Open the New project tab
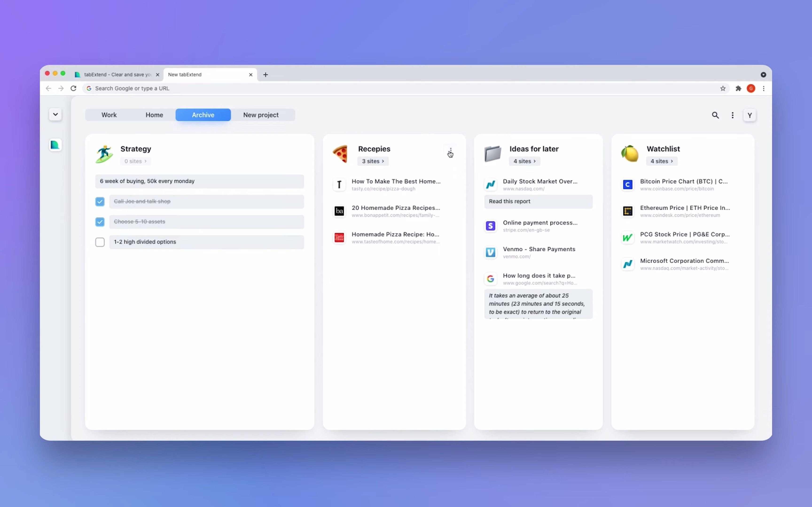The height and width of the screenshot is (507, 812). 261,115
